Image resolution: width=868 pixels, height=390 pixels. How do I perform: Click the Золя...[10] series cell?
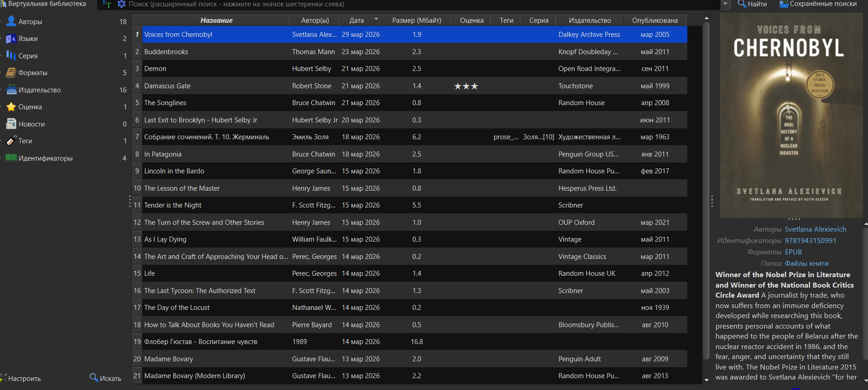pyautogui.click(x=538, y=137)
